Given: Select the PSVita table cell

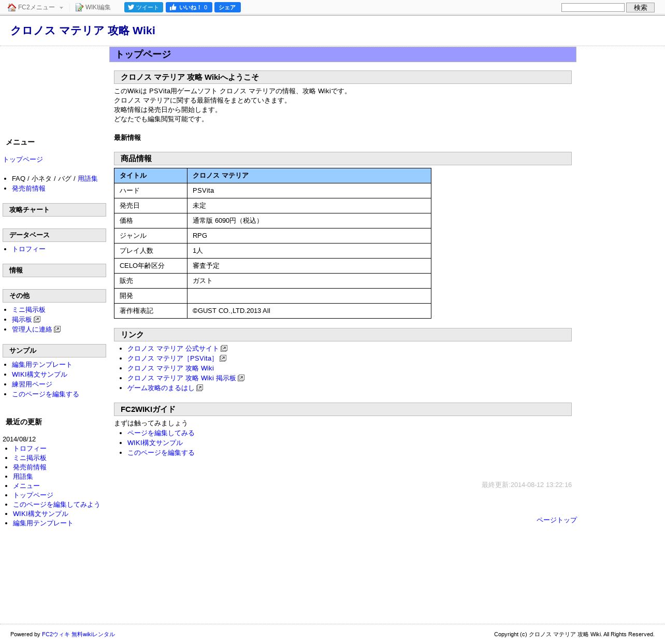Looking at the screenshot, I should coord(309,191).
